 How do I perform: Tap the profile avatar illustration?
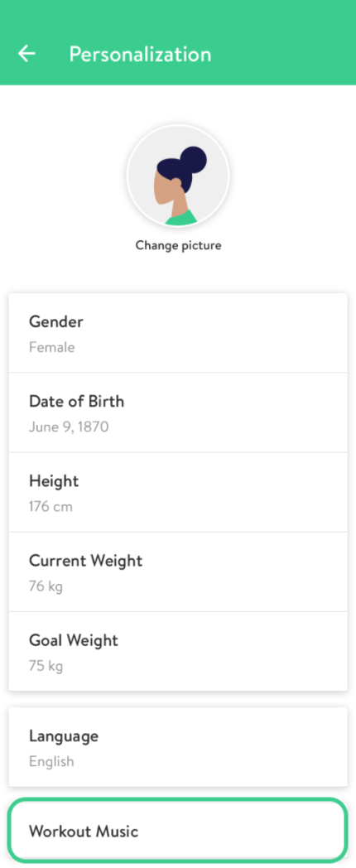coord(178,176)
